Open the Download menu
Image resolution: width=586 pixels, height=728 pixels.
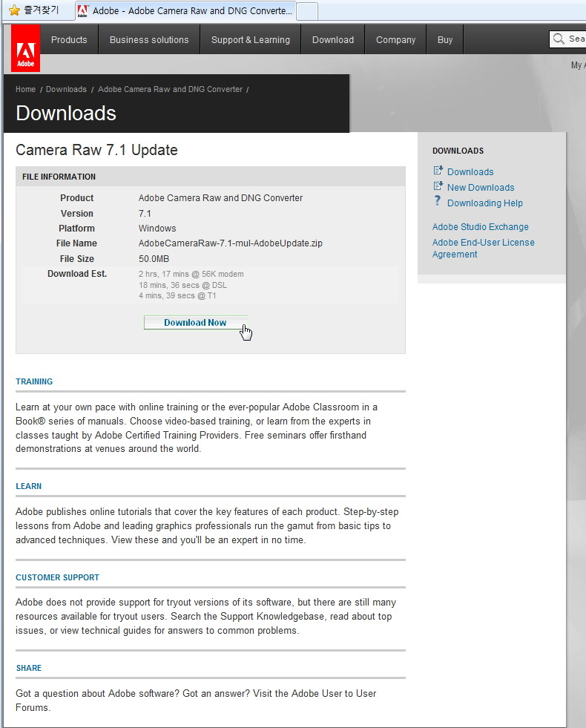coord(332,40)
